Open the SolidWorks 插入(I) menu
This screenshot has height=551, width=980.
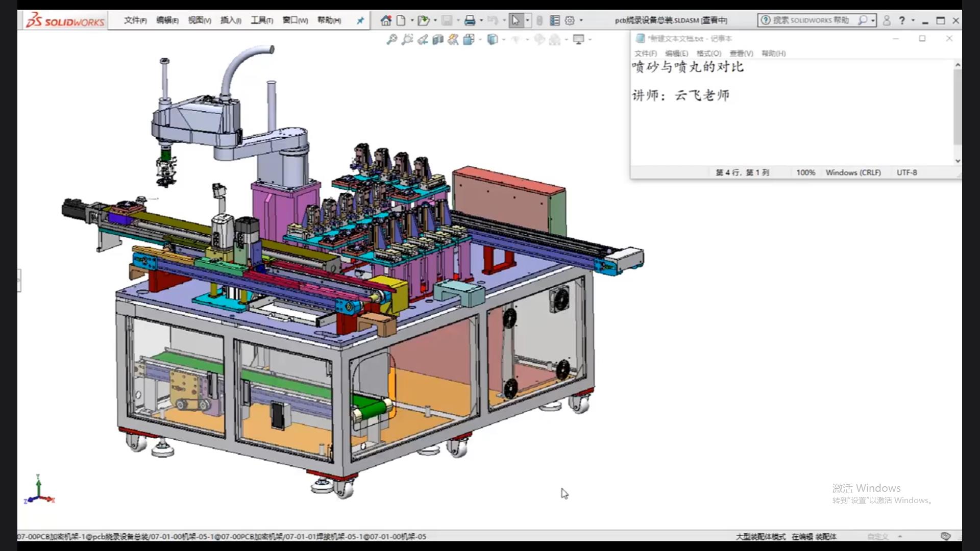[x=231, y=20]
